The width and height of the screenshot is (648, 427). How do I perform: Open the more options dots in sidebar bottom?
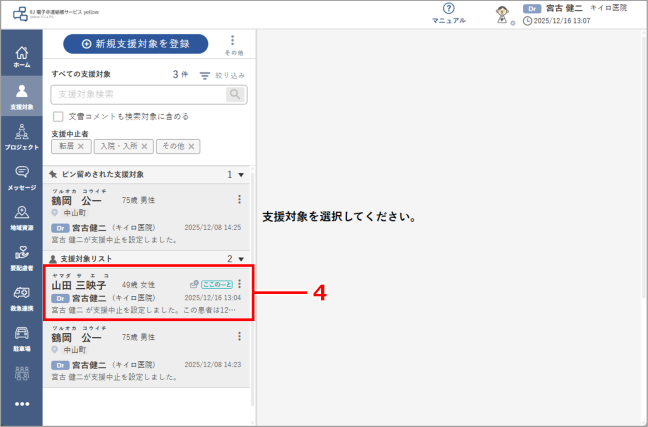(21, 404)
